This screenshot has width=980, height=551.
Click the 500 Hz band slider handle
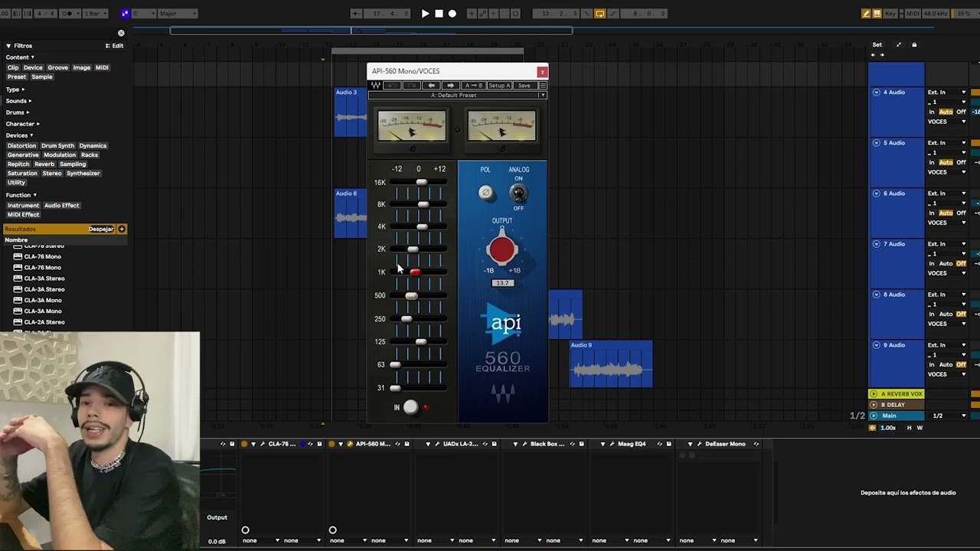click(411, 295)
